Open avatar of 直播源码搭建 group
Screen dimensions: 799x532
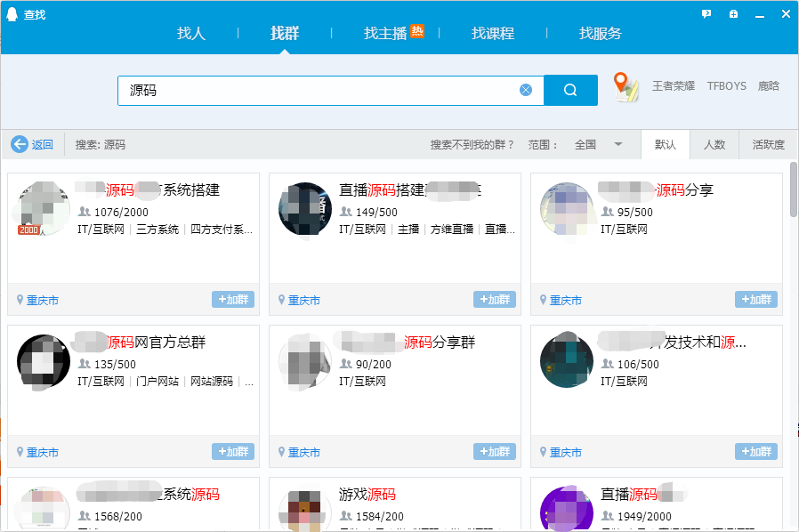[x=304, y=208]
